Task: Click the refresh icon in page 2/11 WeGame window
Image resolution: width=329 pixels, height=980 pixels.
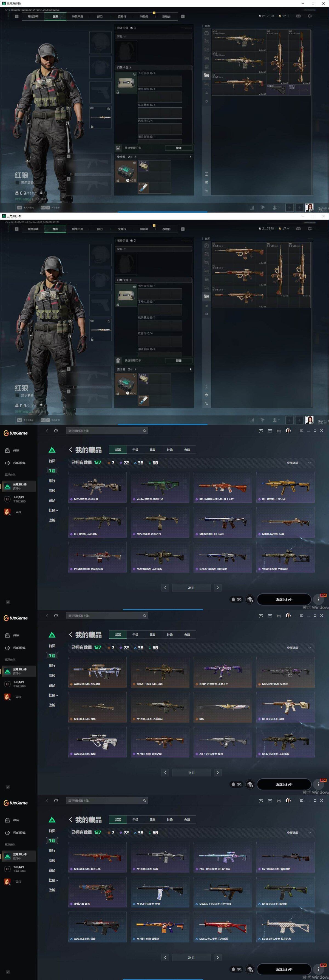Action: pos(56,431)
